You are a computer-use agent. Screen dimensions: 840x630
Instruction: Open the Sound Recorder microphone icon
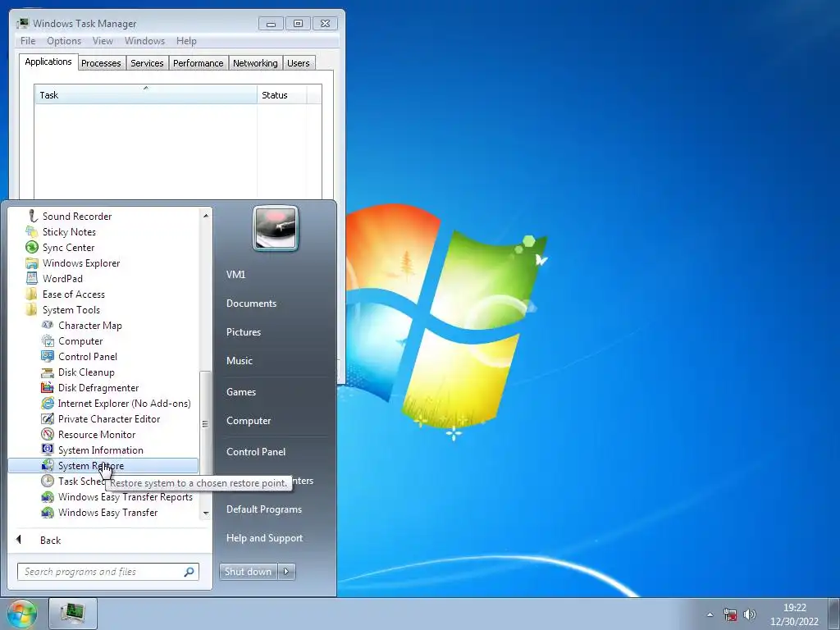point(32,216)
